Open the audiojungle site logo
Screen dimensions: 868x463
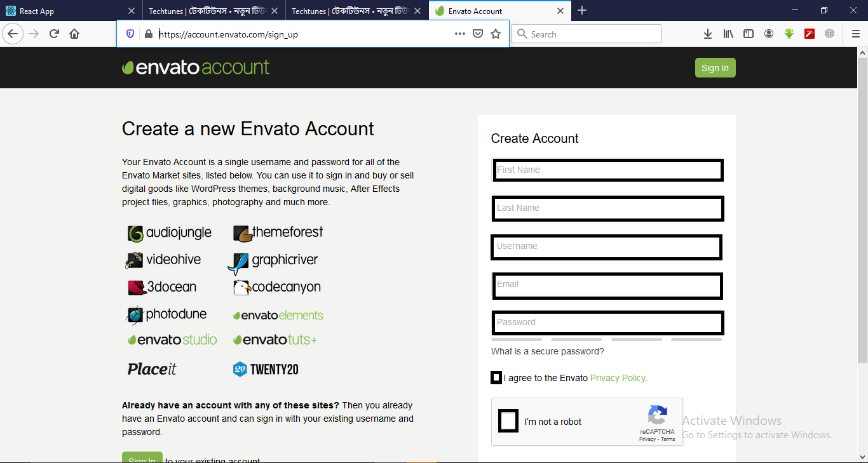170,233
